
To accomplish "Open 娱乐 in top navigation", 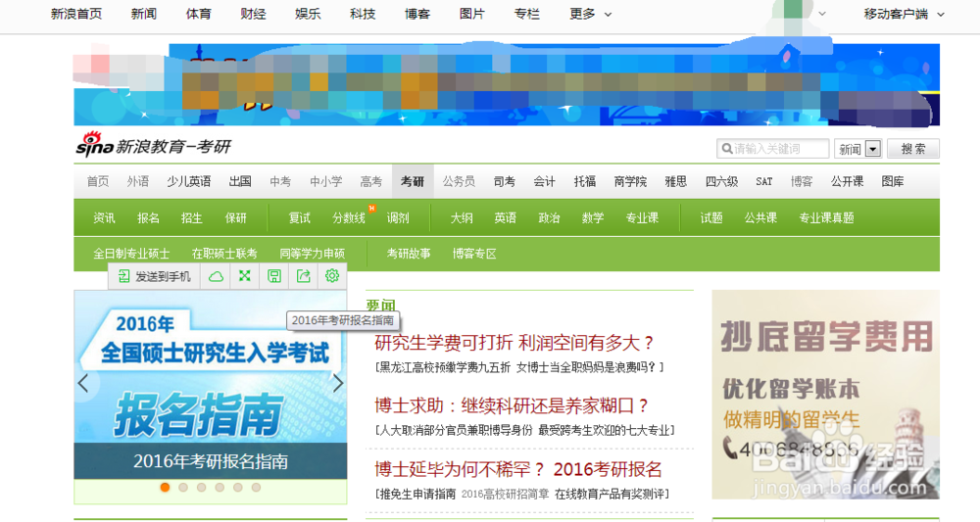I will pos(308,14).
